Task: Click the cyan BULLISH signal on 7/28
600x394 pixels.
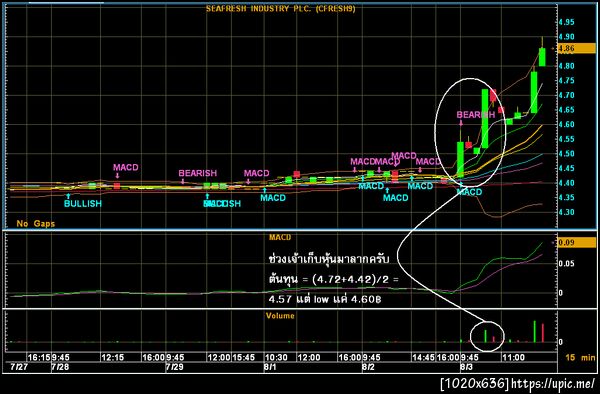Action: pyautogui.click(x=83, y=204)
